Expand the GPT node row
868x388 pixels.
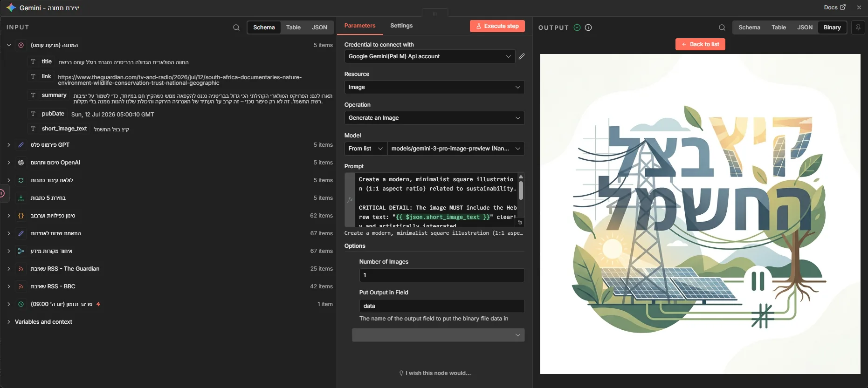[9, 145]
